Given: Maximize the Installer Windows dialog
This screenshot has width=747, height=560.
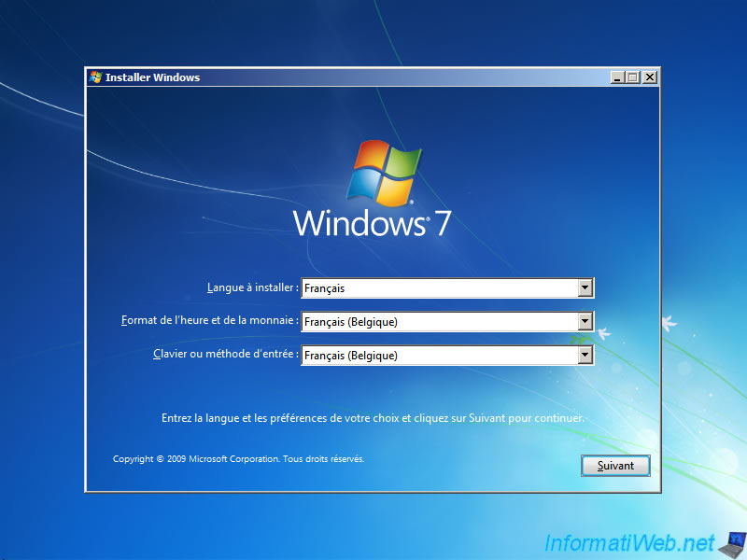Looking at the screenshot, I should [x=633, y=77].
